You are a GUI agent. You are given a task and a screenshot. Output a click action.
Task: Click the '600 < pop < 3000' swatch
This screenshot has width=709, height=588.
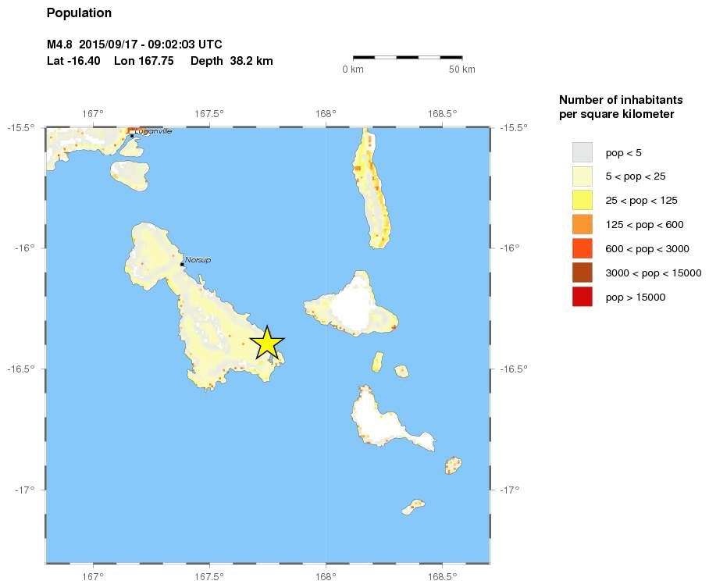pyautogui.click(x=583, y=248)
